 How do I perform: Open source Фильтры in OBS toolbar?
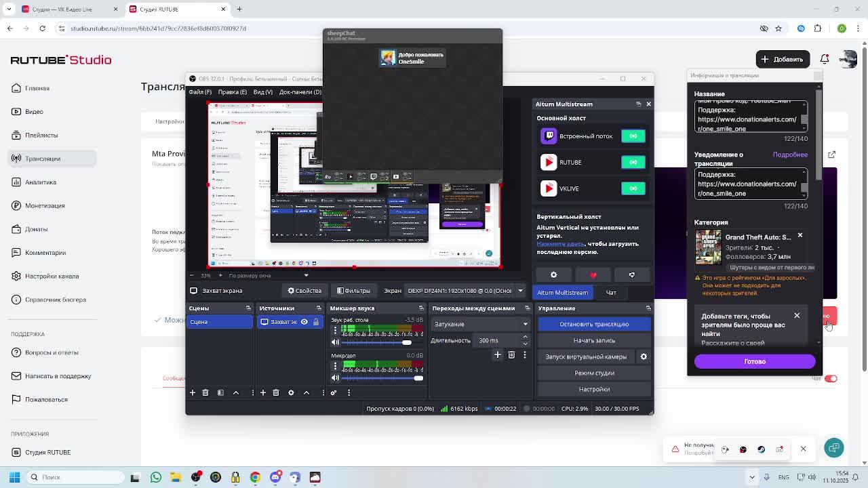[354, 291]
